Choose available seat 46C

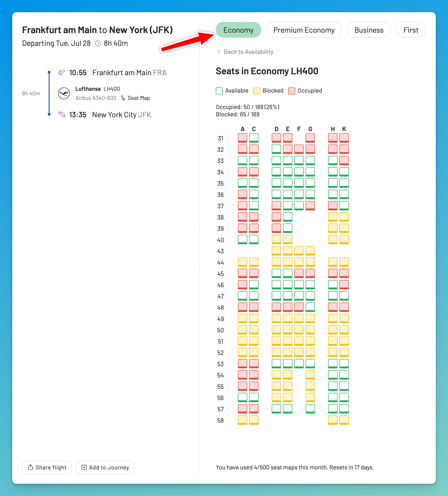[x=254, y=285]
